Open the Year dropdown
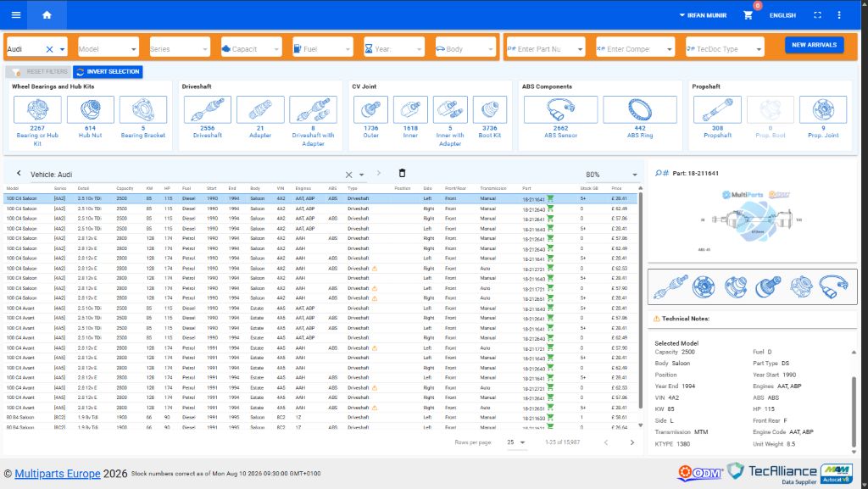The height and width of the screenshot is (489, 868). pos(394,48)
